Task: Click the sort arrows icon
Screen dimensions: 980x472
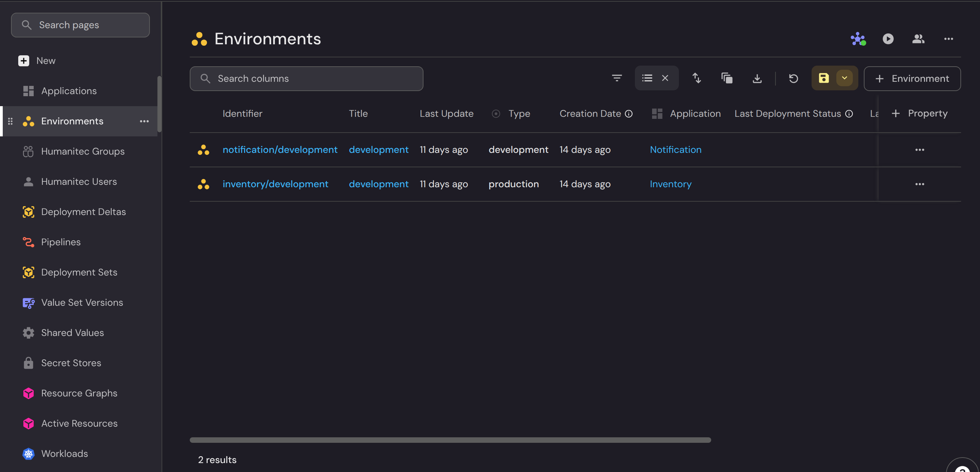Action: [x=696, y=78]
